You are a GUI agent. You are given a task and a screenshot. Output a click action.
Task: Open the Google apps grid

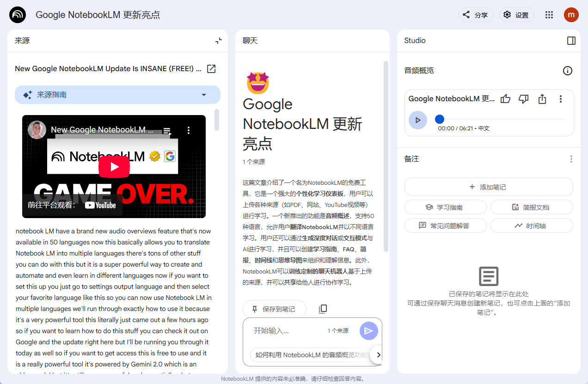(x=549, y=15)
